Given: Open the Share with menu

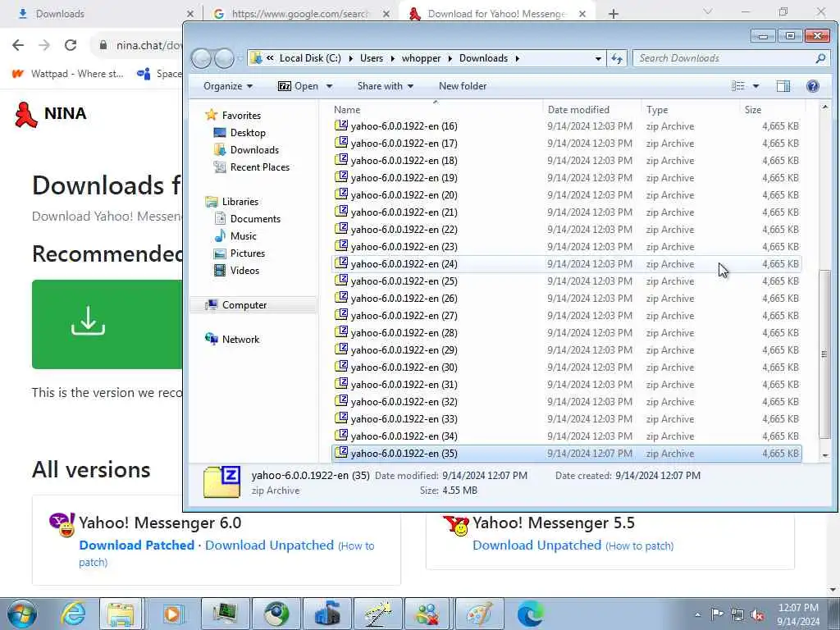Looking at the screenshot, I should 386,86.
